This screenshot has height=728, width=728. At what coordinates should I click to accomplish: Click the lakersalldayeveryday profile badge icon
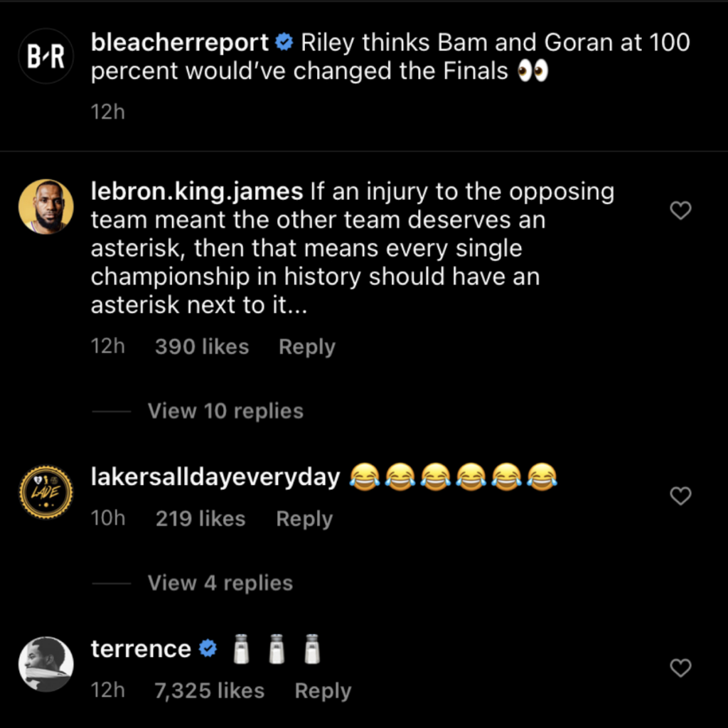tap(45, 492)
